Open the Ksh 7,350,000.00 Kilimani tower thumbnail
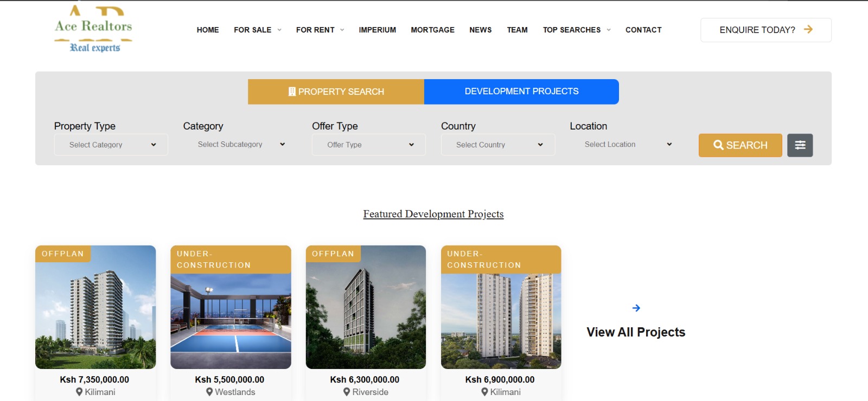The height and width of the screenshot is (401, 868). 95,307
